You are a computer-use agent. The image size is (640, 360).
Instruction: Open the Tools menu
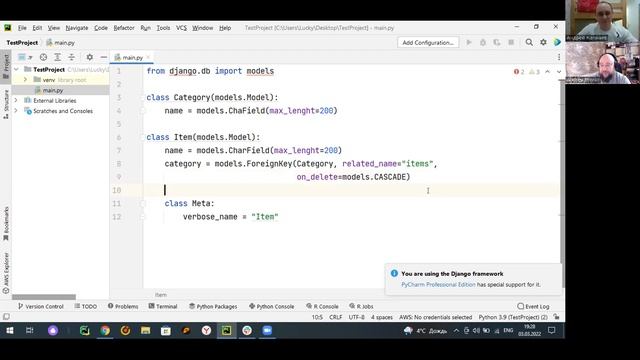click(163, 28)
